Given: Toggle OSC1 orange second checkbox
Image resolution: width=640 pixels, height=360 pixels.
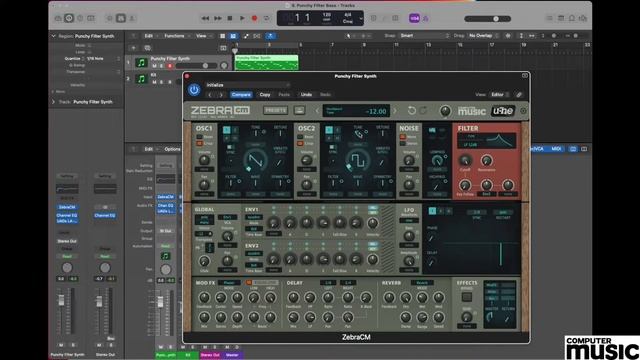Looking at the screenshot, I should 200,144.
